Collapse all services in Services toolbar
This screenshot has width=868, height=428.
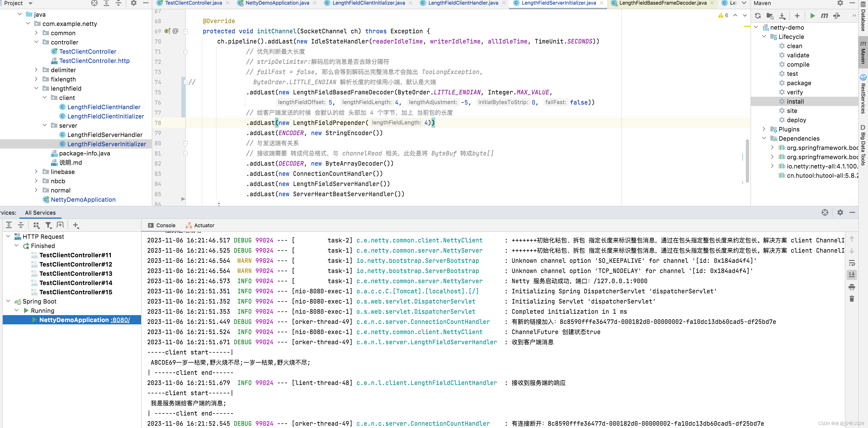(x=21, y=225)
